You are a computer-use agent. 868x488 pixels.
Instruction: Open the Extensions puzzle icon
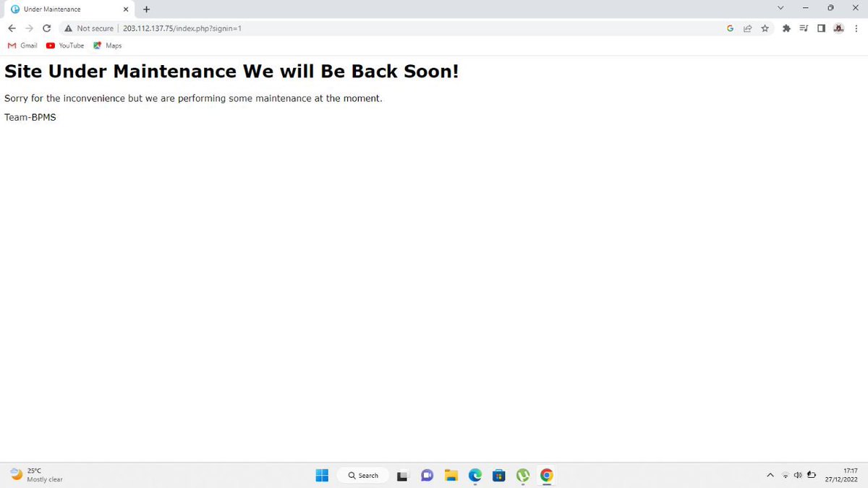[x=786, y=28]
